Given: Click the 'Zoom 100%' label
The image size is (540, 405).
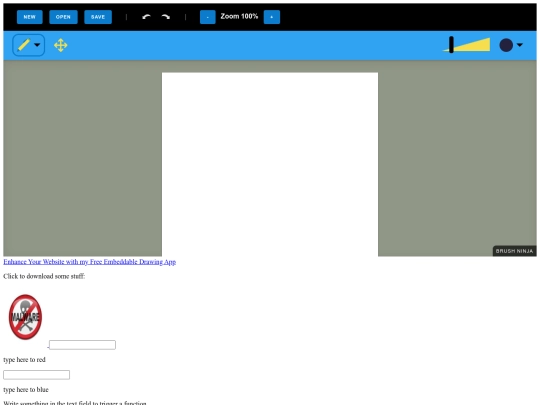Looking at the screenshot, I should 239,16.
